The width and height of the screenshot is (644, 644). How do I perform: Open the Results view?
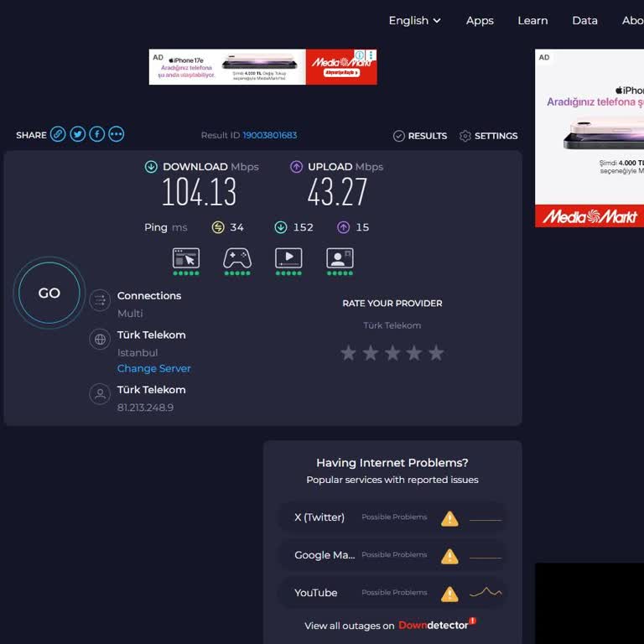pos(420,136)
